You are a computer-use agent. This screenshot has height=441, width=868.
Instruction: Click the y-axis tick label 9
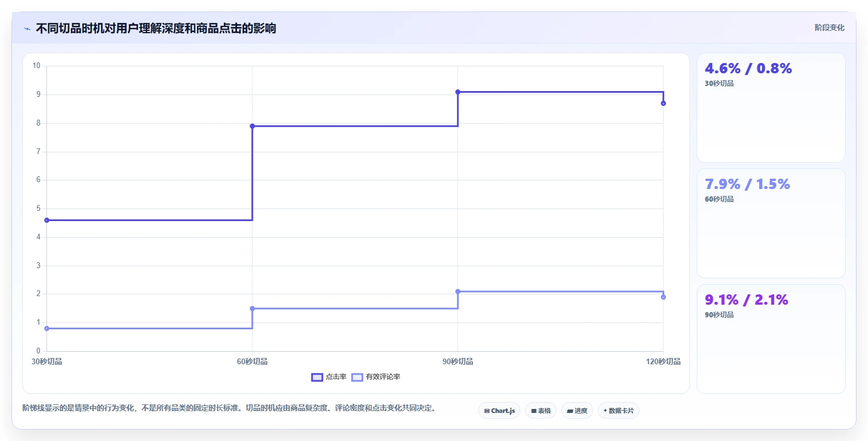point(38,94)
